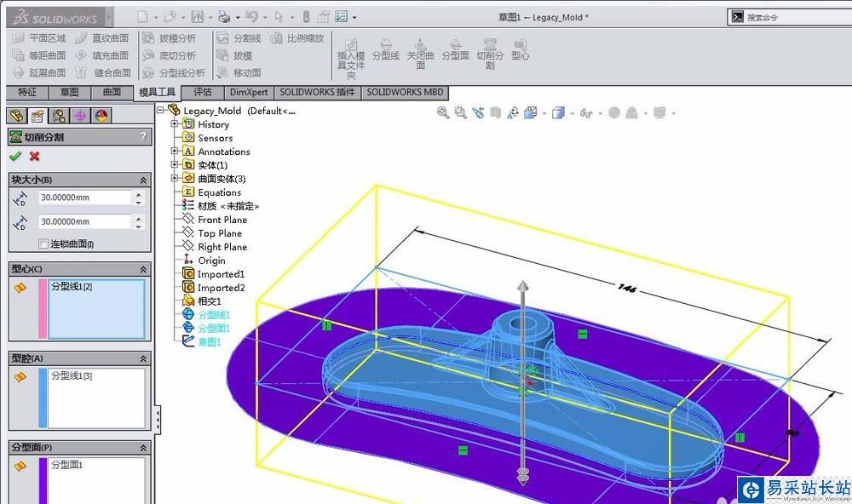Open the FeatureManager design tree panel tab
The width and height of the screenshot is (852, 504).
click(17, 116)
